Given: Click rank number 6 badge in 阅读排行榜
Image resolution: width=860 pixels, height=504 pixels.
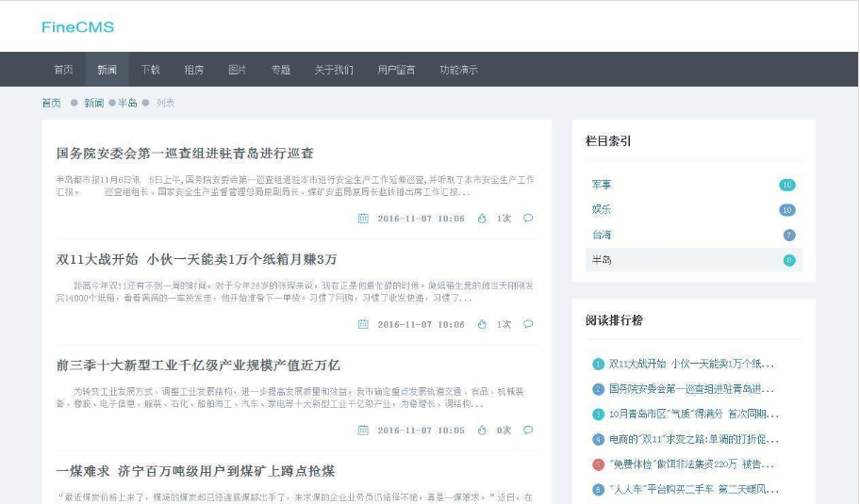Looking at the screenshot, I should point(599,490).
